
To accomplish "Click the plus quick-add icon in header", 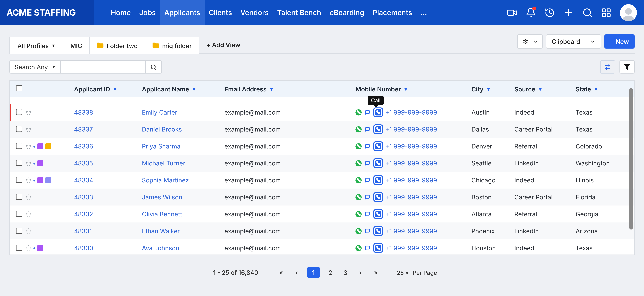I will point(568,12).
